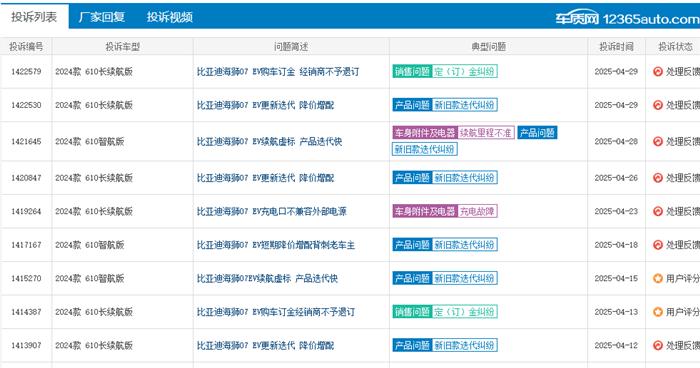Open the 厂家回复 tab

click(101, 17)
